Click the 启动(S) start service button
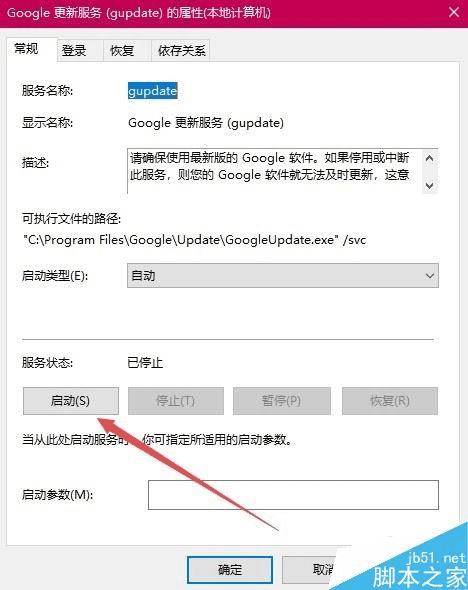 pyautogui.click(x=71, y=401)
